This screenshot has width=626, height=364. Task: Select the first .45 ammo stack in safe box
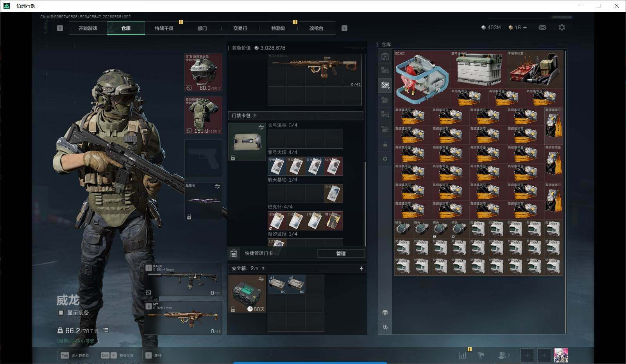(277, 285)
